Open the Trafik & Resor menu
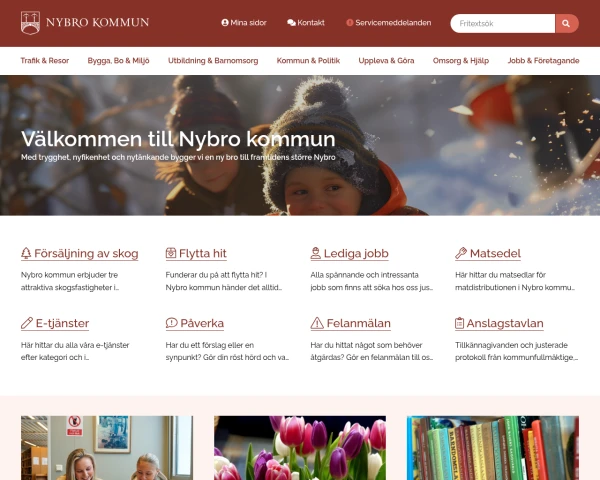 [45, 60]
